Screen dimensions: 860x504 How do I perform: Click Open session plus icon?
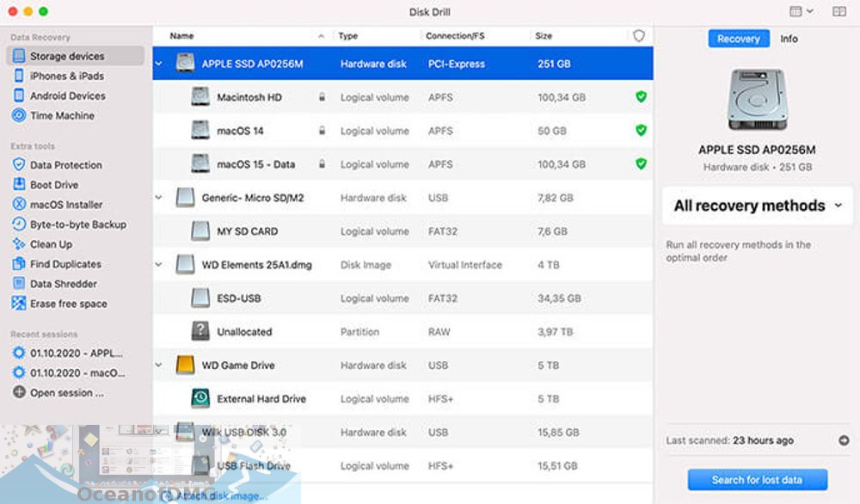(19, 392)
